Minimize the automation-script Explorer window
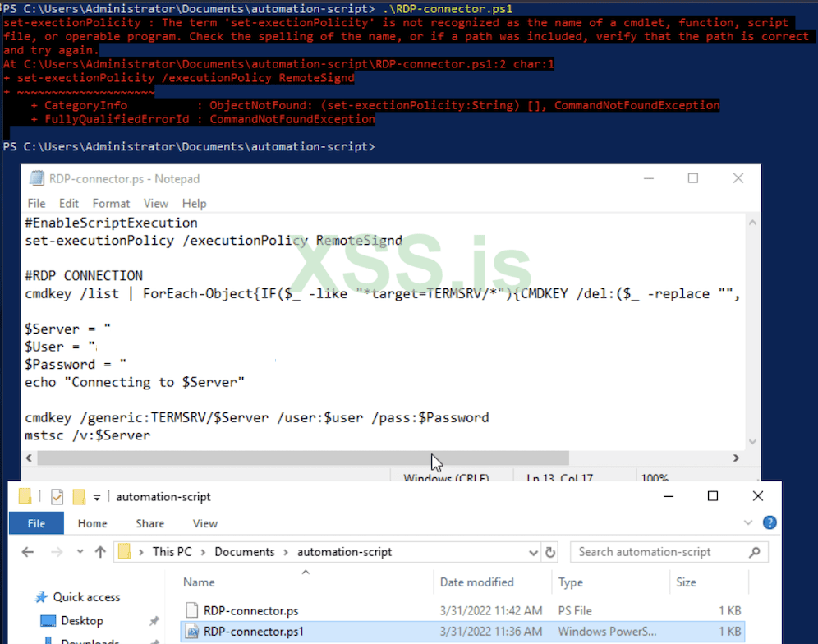This screenshot has width=818, height=644. [x=668, y=496]
